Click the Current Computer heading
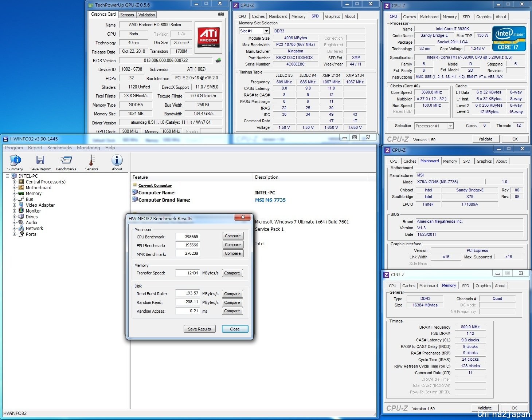This screenshot has width=532, height=420. tap(155, 185)
